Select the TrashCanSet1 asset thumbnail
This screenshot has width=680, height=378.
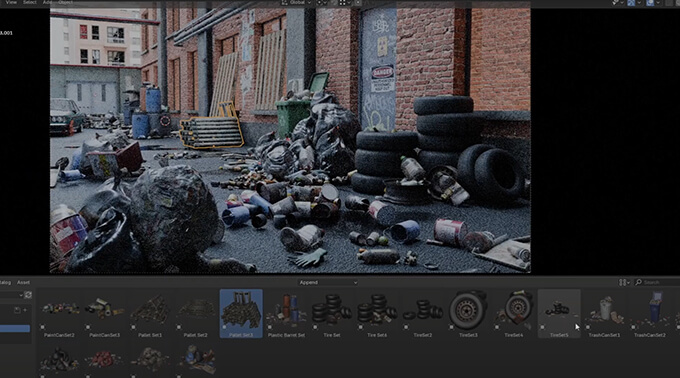pyautogui.click(x=605, y=314)
